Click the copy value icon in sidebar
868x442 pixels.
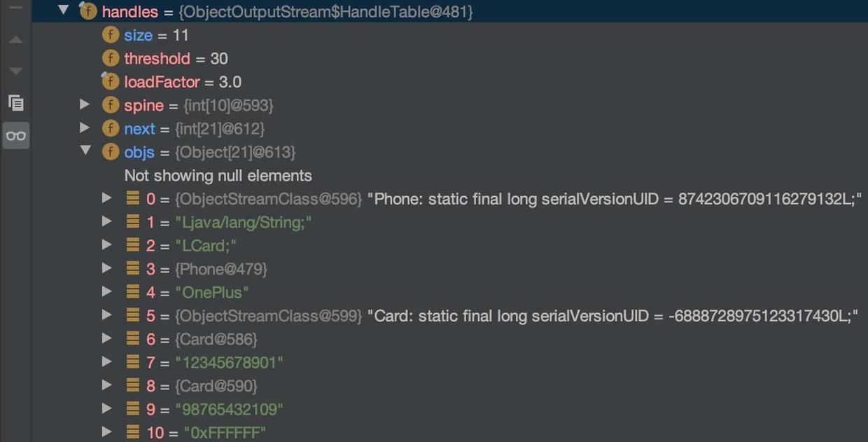[x=16, y=102]
